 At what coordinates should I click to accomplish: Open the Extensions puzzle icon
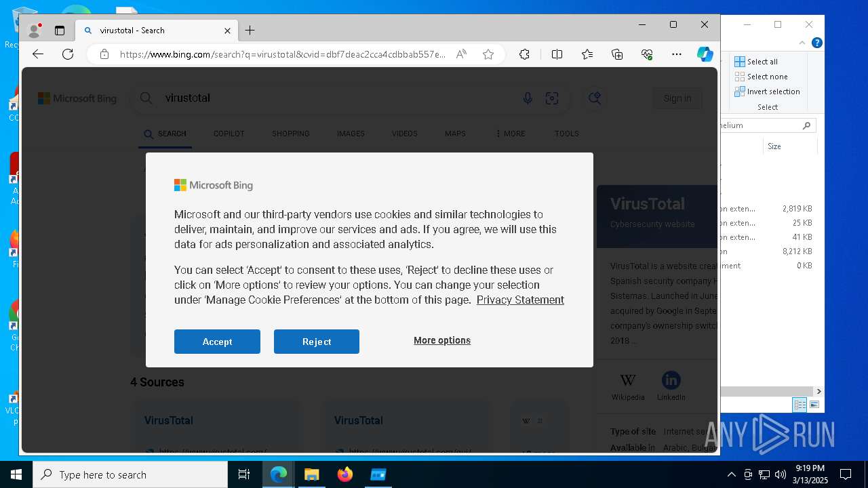point(524,54)
